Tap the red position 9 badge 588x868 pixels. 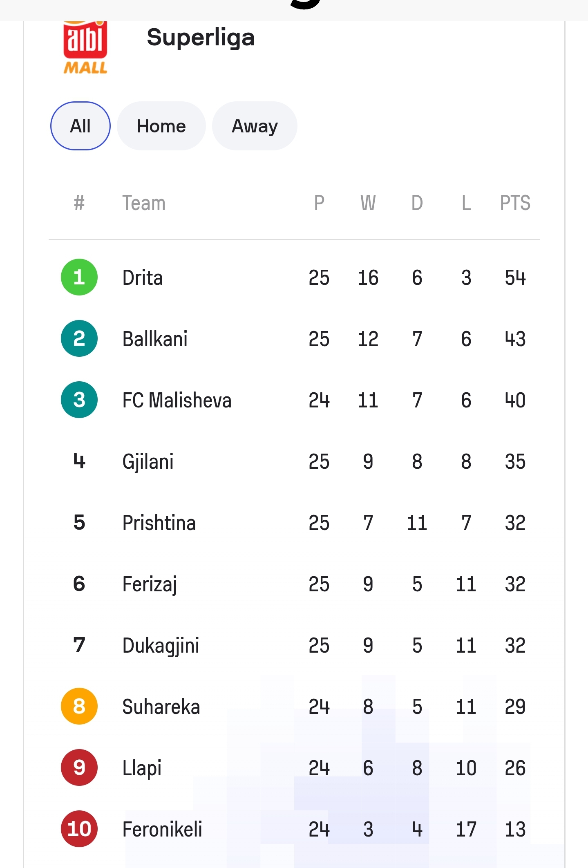[79, 767]
